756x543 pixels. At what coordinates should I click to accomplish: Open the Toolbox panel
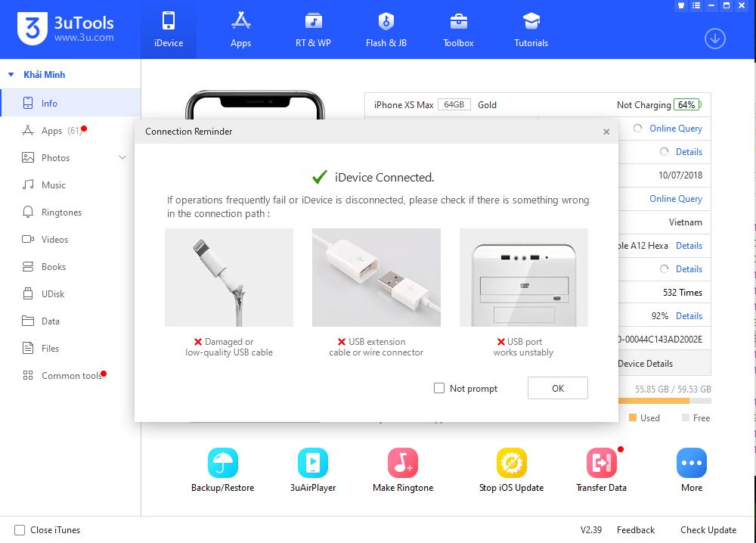pos(457,28)
